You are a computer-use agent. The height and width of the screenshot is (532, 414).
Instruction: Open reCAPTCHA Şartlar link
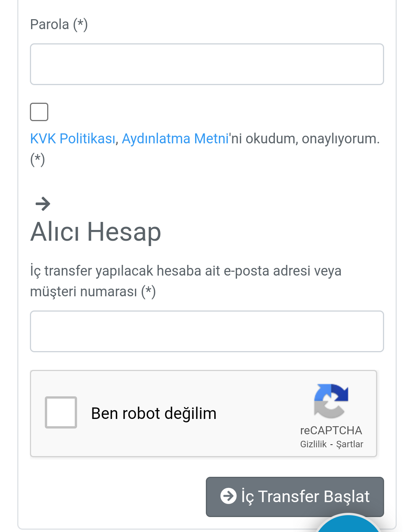(350, 444)
